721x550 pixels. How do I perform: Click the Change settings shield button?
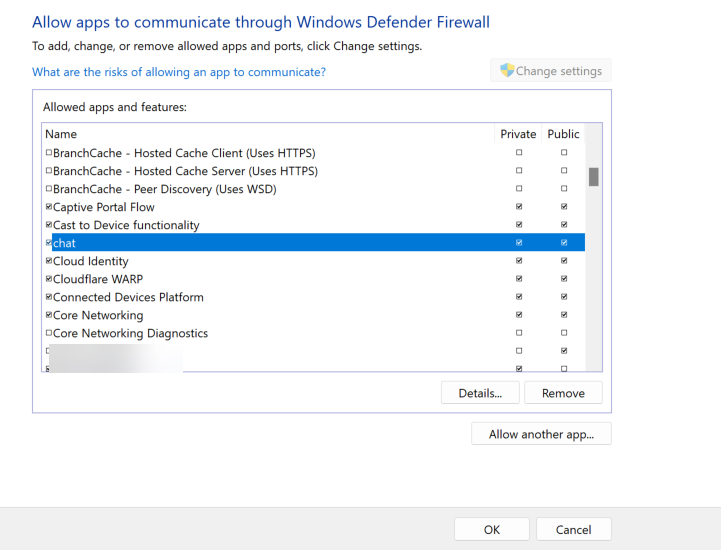pos(550,70)
